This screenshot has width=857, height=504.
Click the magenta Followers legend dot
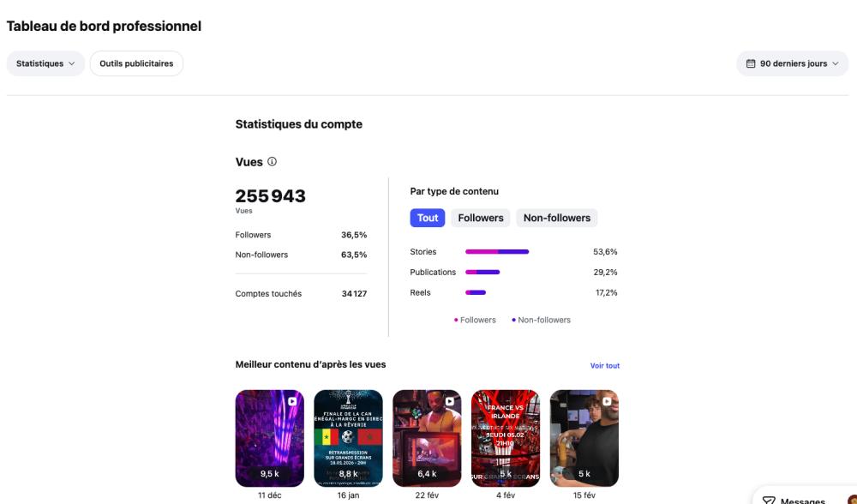click(x=456, y=320)
